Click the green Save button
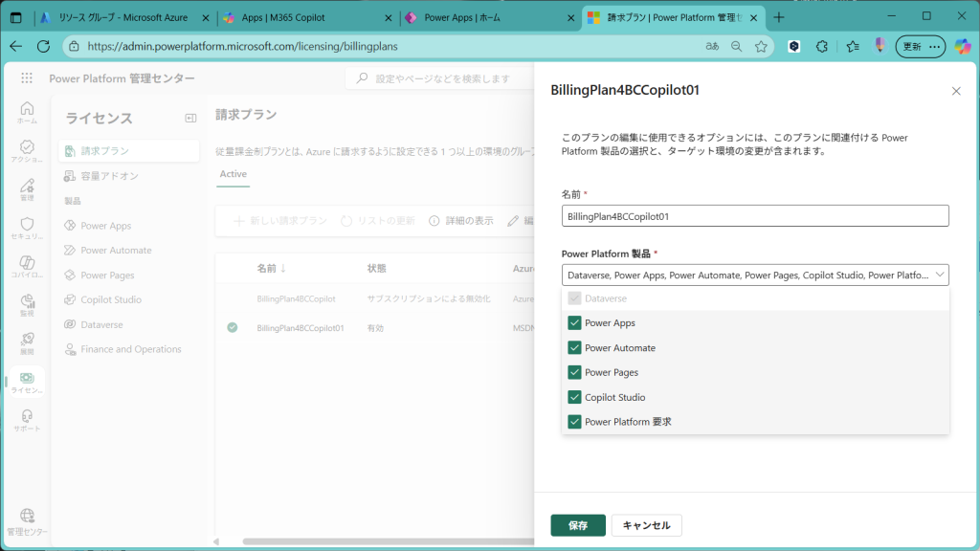The height and width of the screenshot is (551, 980). coord(578,525)
